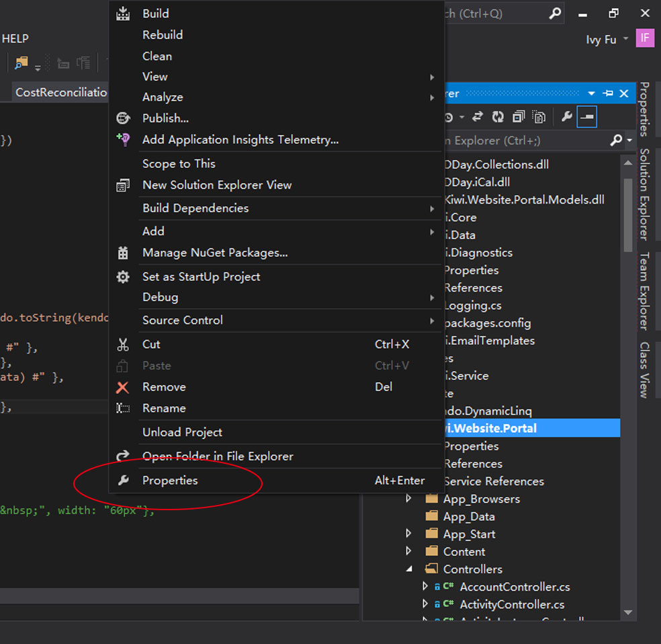Viewport: 661px width, 644px height.
Task: Click Solution Explorer toolbar wrench icon
Action: (567, 116)
